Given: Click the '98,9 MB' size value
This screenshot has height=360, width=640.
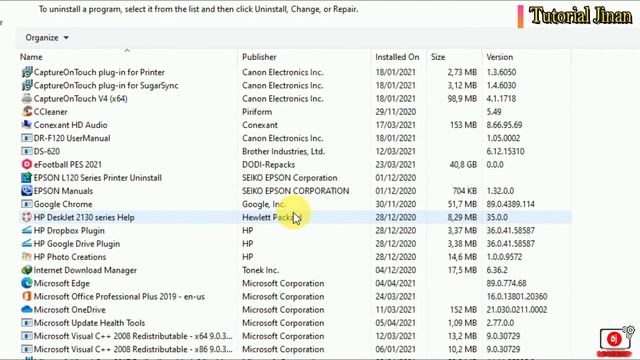Looking at the screenshot, I should pyautogui.click(x=462, y=99).
